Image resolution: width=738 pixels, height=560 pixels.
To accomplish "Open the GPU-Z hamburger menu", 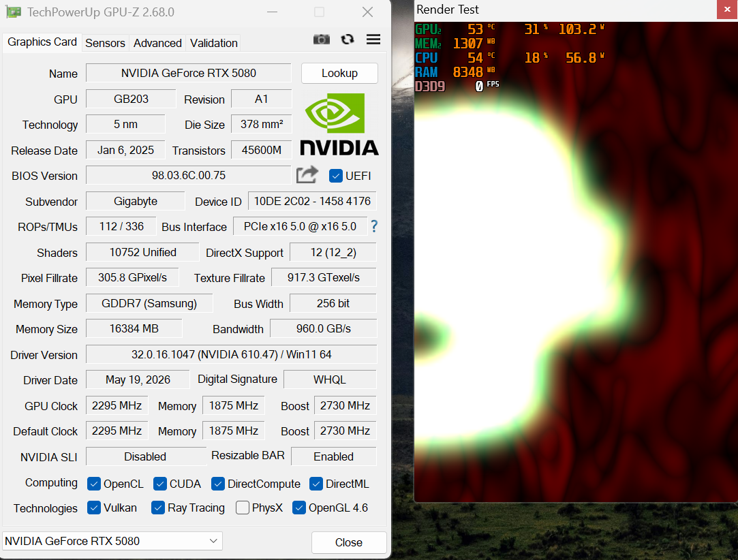I will point(373,40).
